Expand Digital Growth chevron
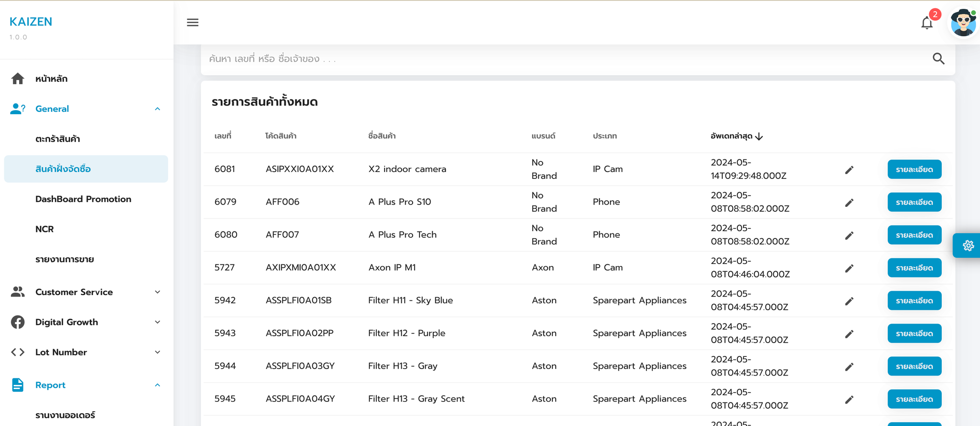Viewport: 980px width, 426px height. [x=157, y=322]
